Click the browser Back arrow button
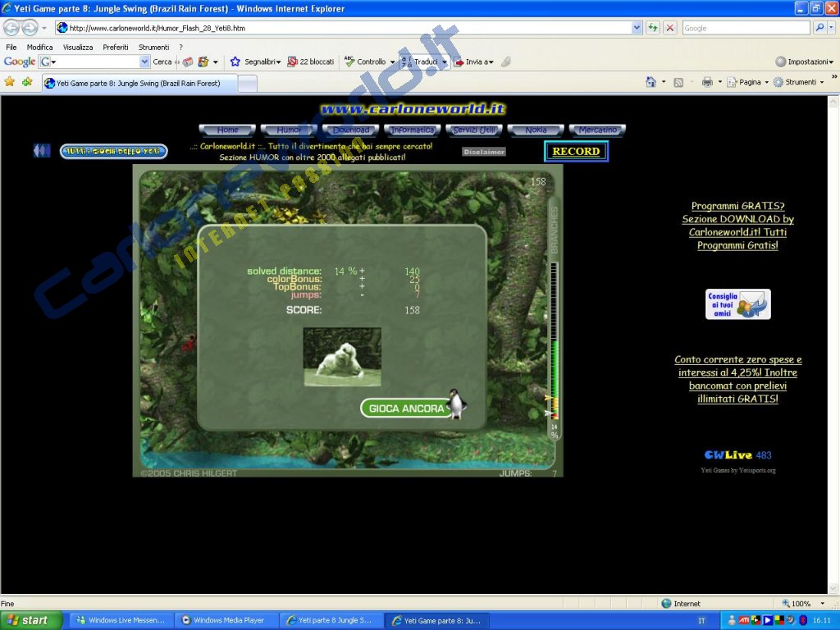 click(11, 27)
